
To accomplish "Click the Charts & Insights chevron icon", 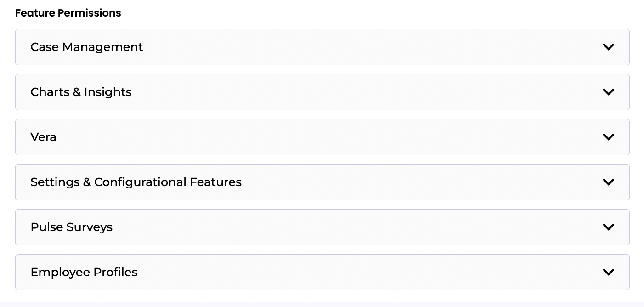I will [x=608, y=92].
